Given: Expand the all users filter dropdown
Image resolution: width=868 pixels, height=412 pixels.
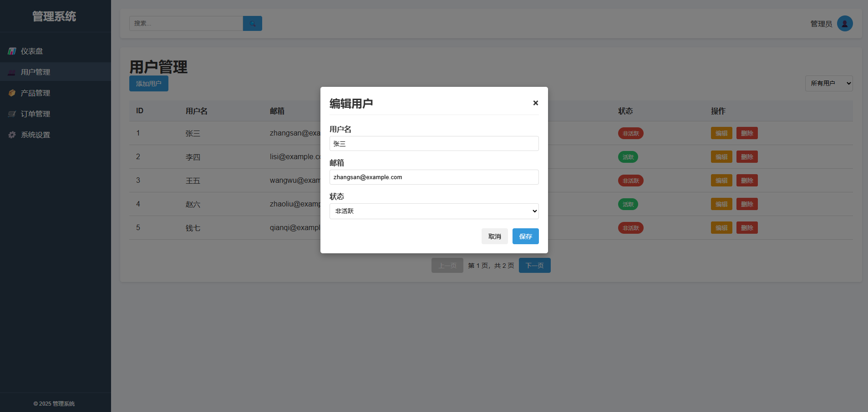Looking at the screenshot, I should [828, 84].
